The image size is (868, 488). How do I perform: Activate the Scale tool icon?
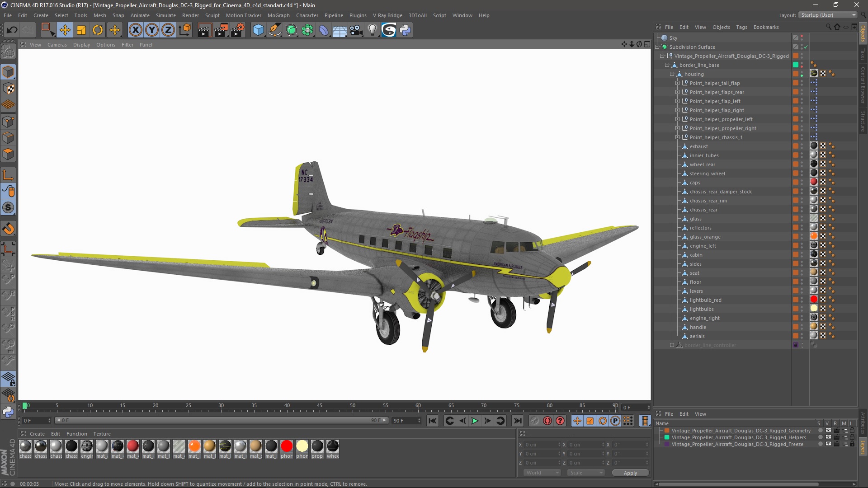(81, 30)
